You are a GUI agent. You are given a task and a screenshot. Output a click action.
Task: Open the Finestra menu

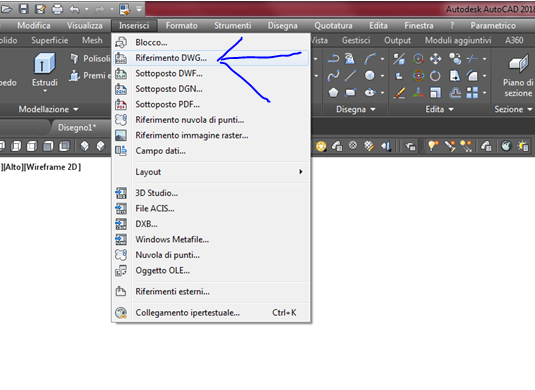[x=419, y=26]
